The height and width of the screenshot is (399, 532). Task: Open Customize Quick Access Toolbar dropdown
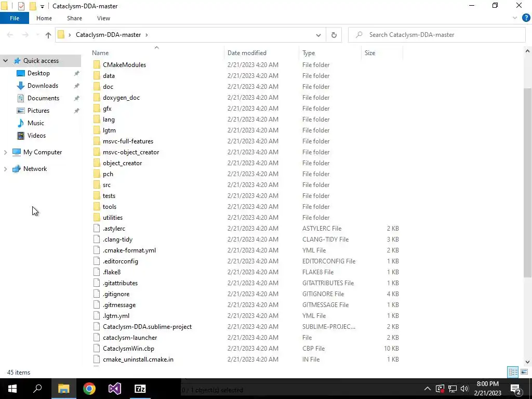(x=42, y=6)
